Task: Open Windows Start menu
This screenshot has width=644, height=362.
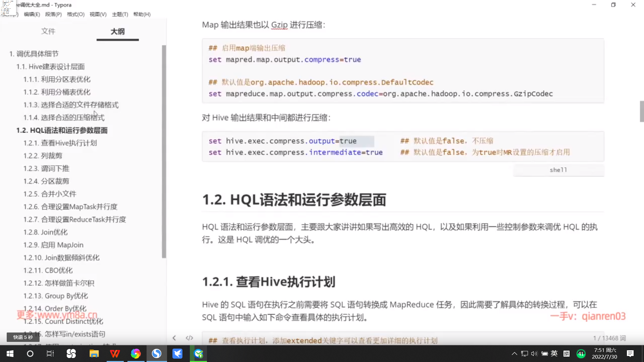Action: pyautogui.click(x=10, y=354)
